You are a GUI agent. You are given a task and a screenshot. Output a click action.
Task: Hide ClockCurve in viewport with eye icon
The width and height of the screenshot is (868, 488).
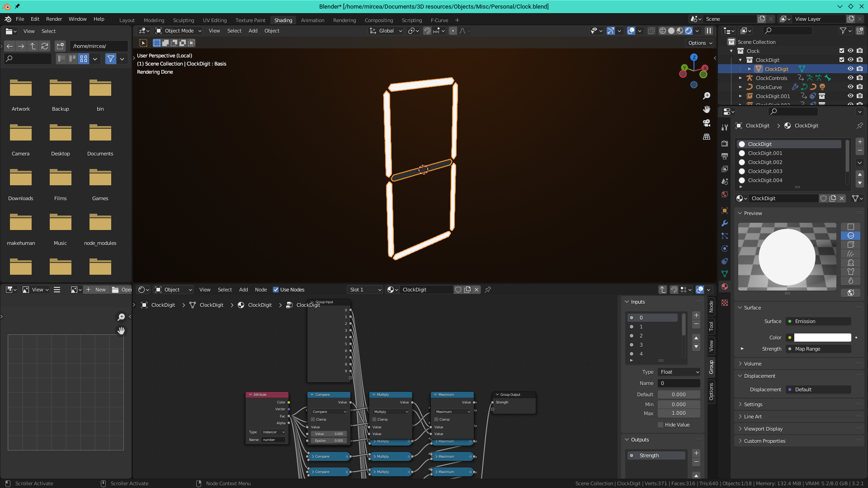[850, 87]
